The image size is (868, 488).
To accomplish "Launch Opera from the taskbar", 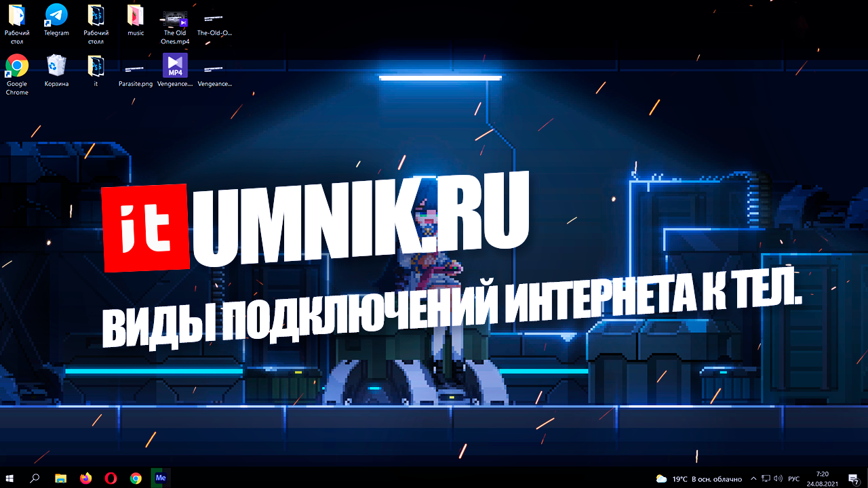I will 111,478.
